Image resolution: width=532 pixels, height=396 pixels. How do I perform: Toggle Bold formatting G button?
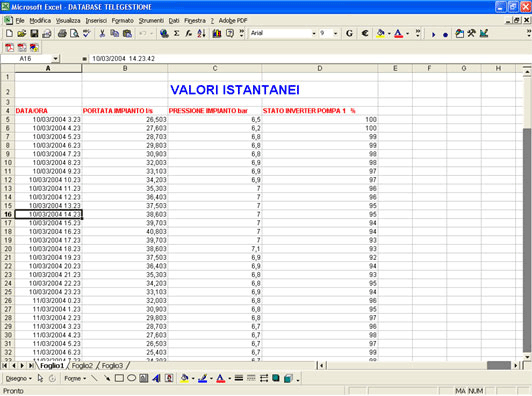[x=349, y=33]
